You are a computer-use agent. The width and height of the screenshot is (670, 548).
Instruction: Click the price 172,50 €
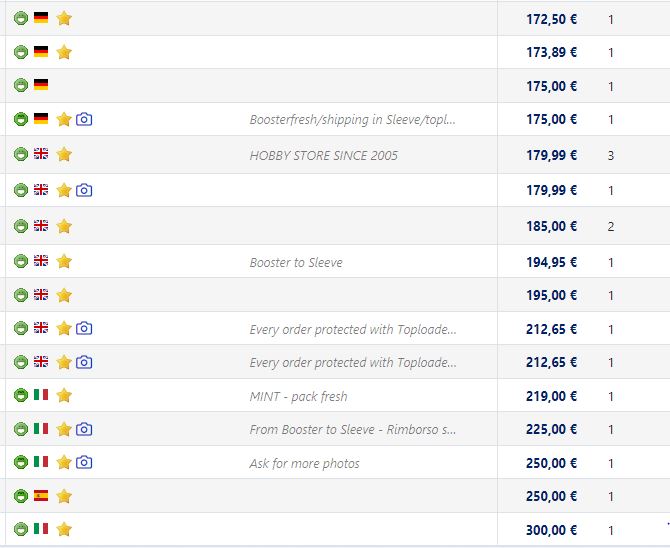(551, 19)
